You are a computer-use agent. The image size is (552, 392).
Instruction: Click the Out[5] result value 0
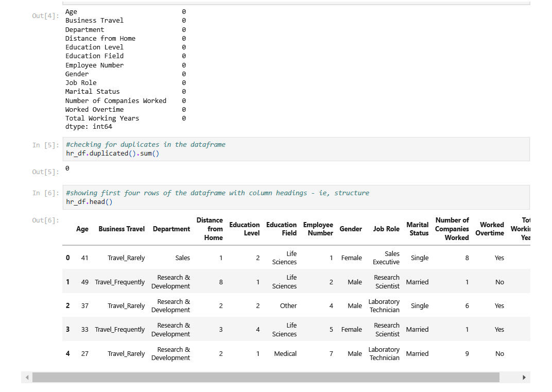(x=67, y=168)
